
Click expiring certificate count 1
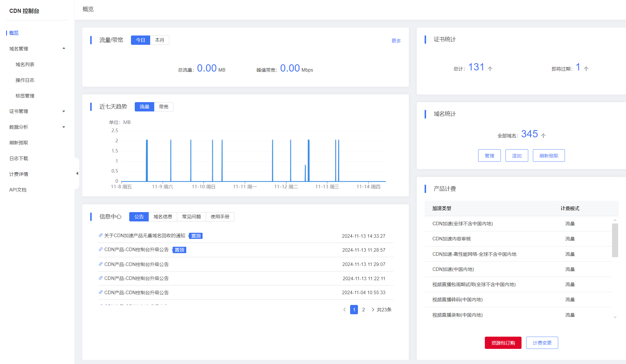point(578,67)
